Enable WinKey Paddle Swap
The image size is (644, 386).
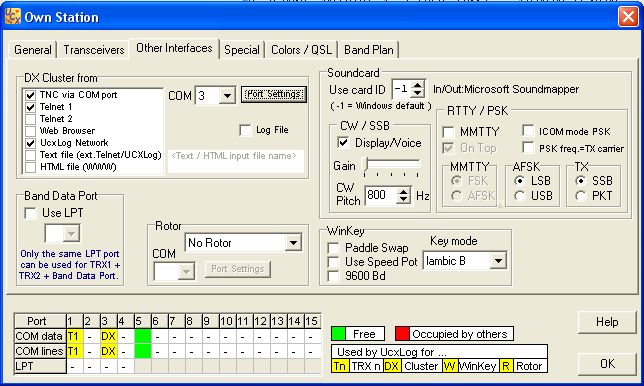pyautogui.click(x=333, y=248)
